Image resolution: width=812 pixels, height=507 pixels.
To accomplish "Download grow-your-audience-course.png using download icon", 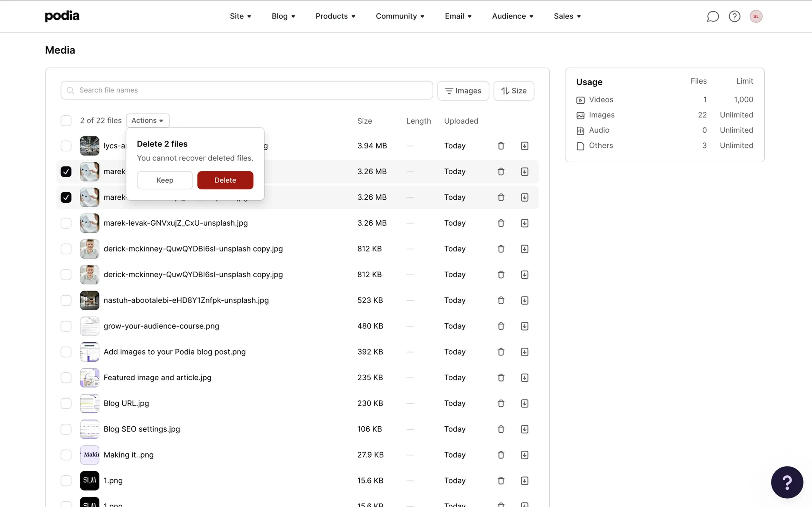I will tap(524, 326).
